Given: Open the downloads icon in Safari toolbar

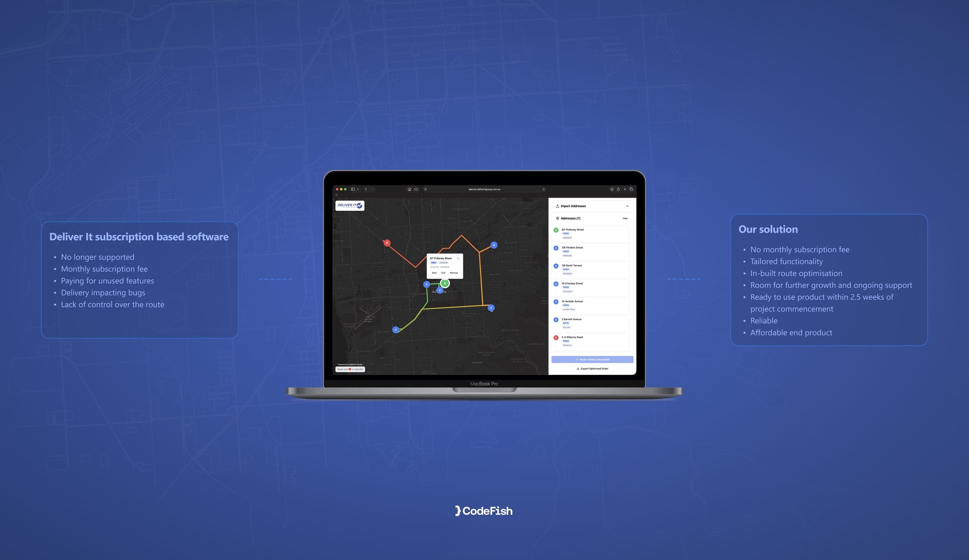Looking at the screenshot, I should (x=612, y=189).
